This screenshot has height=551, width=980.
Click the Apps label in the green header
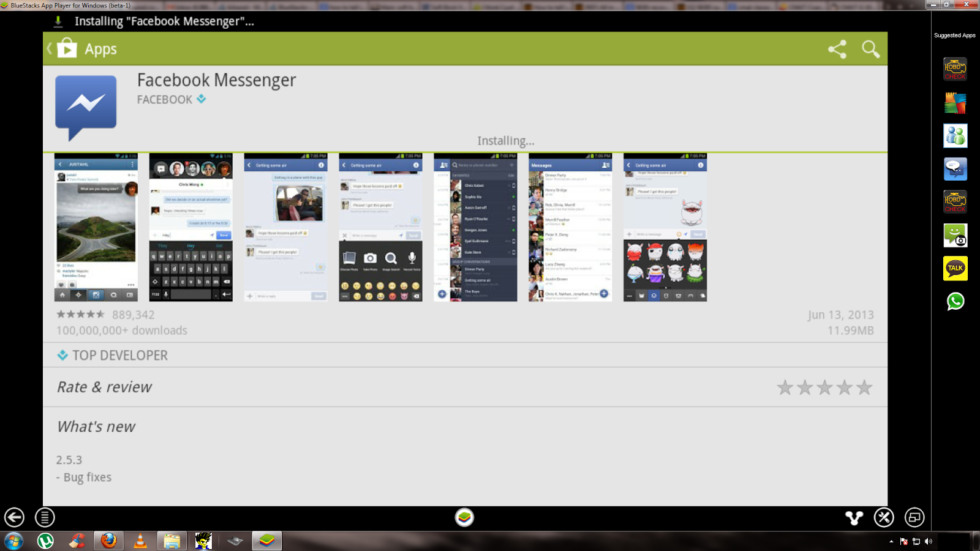100,50
